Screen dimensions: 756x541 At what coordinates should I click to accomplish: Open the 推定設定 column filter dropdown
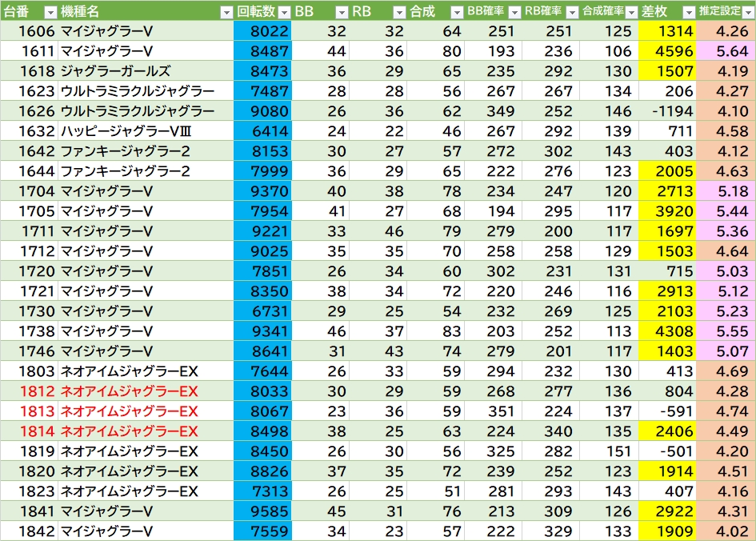click(x=747, y=12)
